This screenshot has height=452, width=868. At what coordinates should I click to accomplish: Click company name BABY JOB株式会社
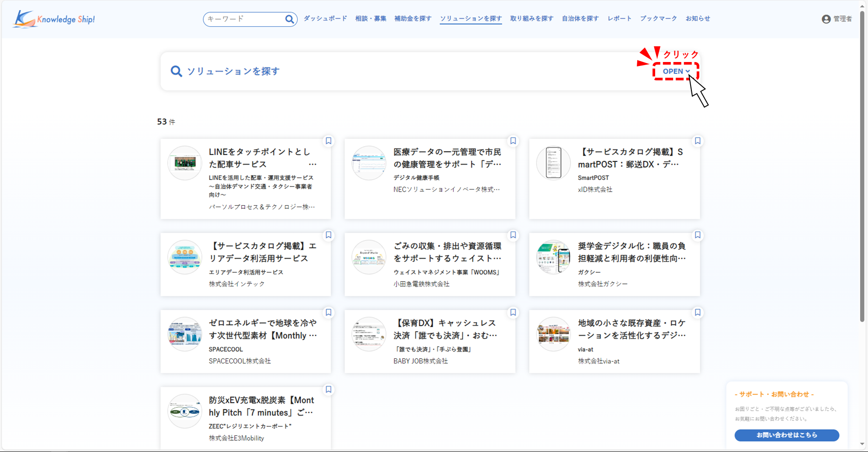(420, 361)
